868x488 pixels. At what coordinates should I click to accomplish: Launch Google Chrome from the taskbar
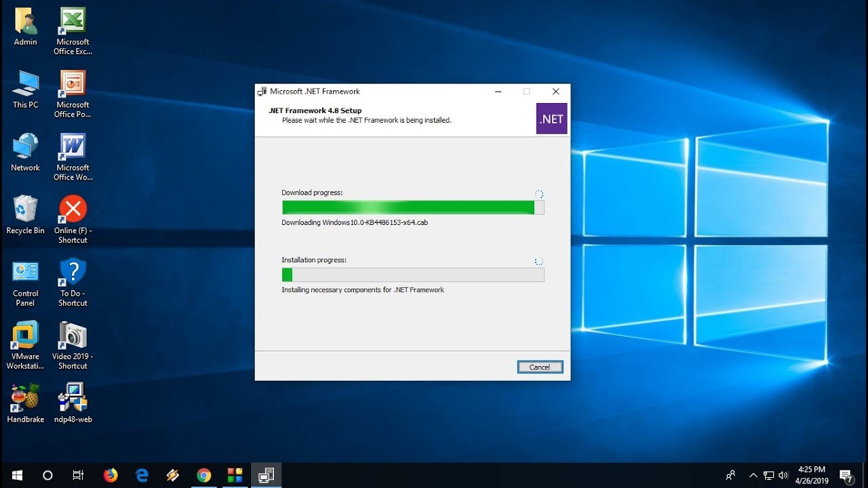[204, 474]
